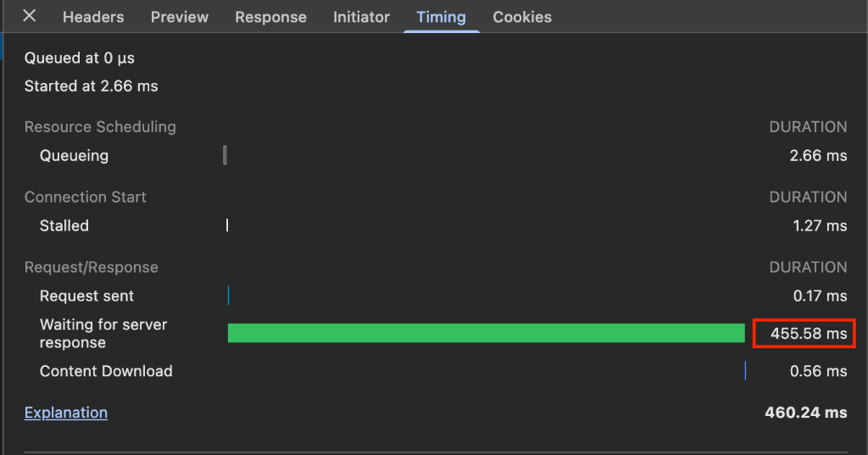Screen dimensions: 868x455
Task: Click the 460.24 ms total time
Action: 805,413
